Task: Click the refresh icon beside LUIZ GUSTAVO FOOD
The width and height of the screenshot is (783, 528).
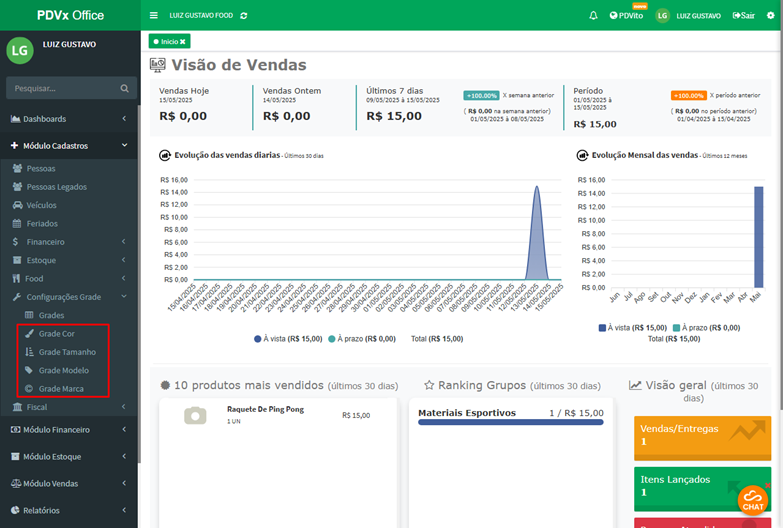Action: (x=245, y=16)
